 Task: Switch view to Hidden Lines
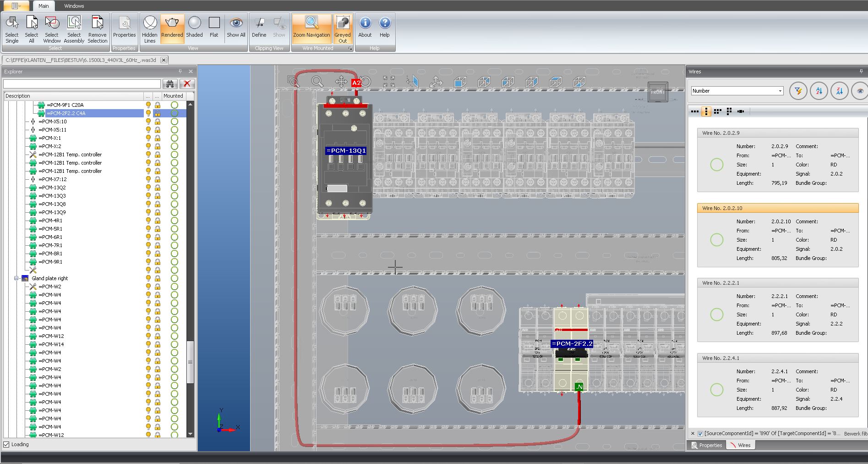pyautogui.click(x=150, y=29)
